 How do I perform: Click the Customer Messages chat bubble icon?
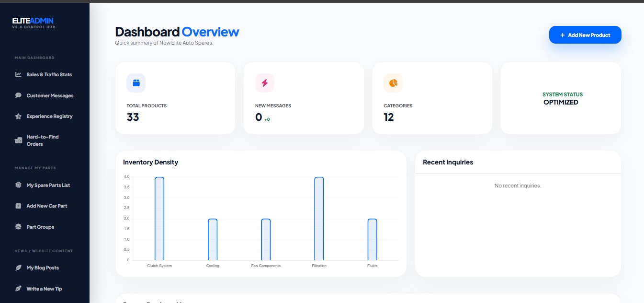[18, 95]
